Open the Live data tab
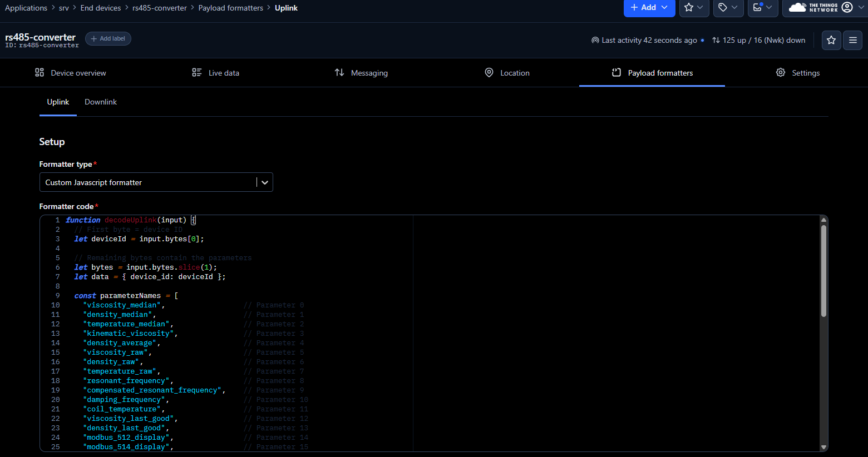Screen dimensions: 868x457 point(216,73)
